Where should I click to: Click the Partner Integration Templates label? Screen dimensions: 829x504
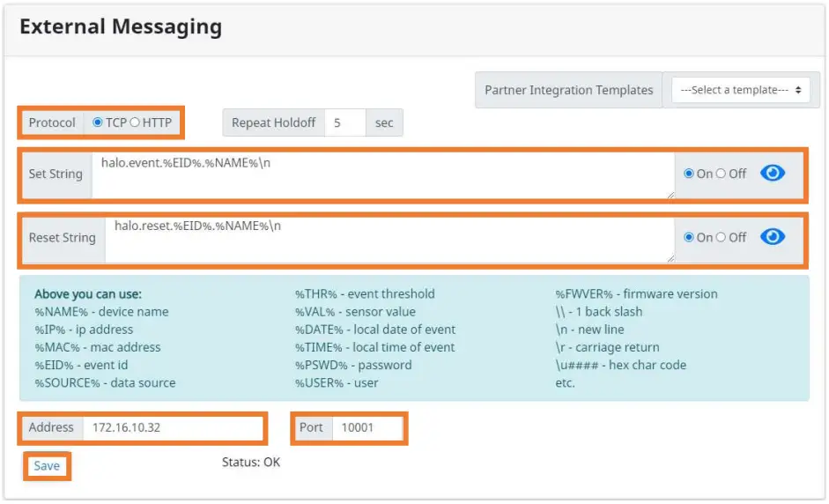pyautogui.click(x=568, y=90)
